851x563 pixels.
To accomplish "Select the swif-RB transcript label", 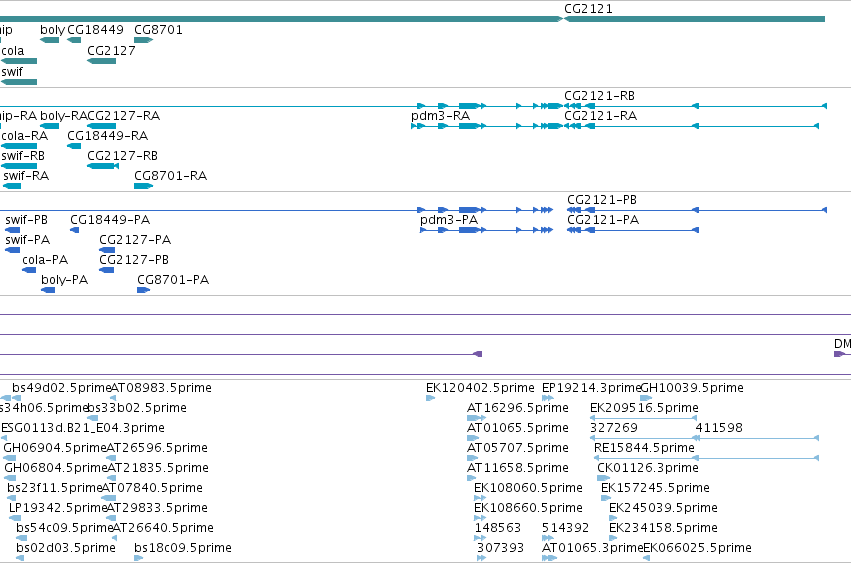I will (23, 156).
